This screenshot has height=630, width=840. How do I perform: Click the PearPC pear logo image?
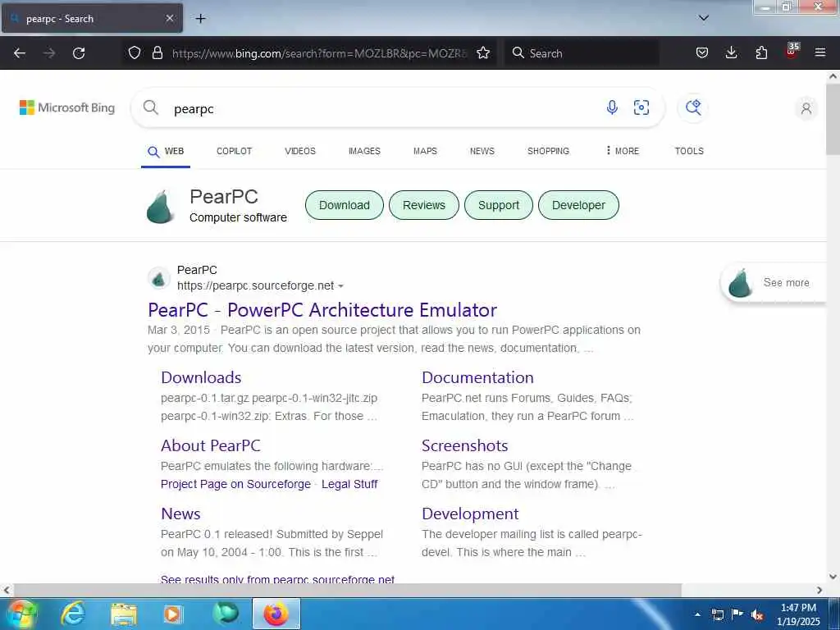(x=160, y=207)
